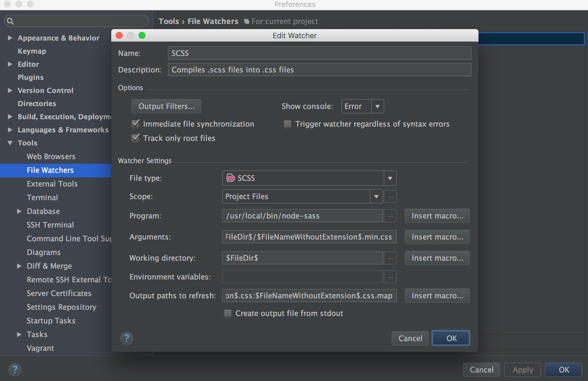Expand the Version Control section in the sidebar

(x=10, y=90)
